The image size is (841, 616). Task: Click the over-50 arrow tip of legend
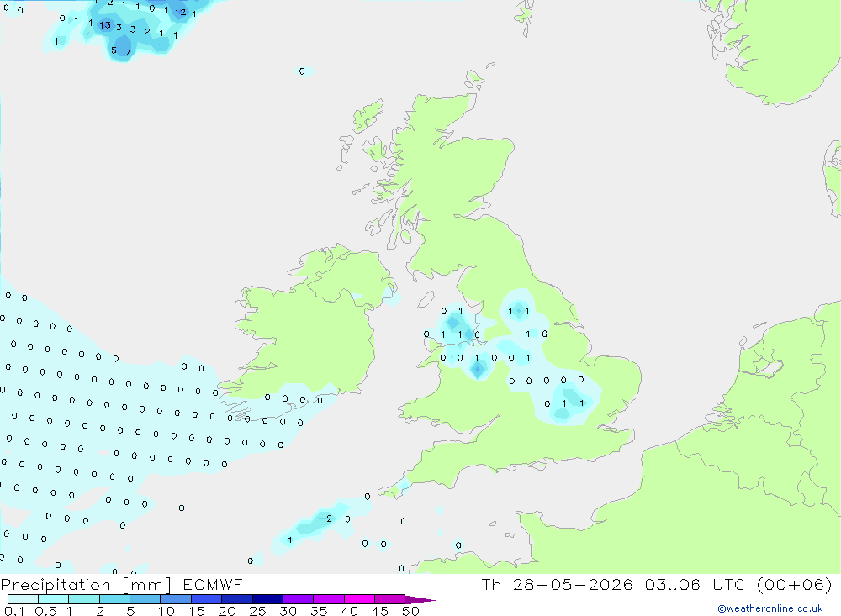[420, 600]
